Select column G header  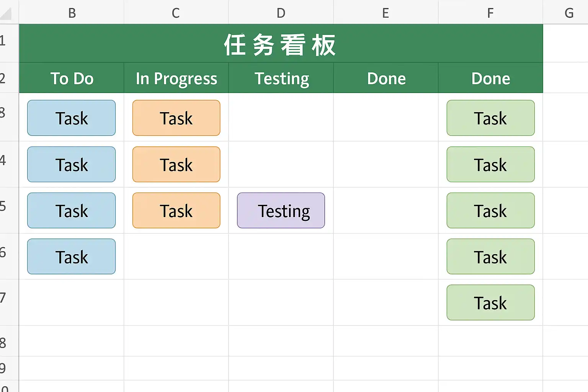[x=568, y=13]
